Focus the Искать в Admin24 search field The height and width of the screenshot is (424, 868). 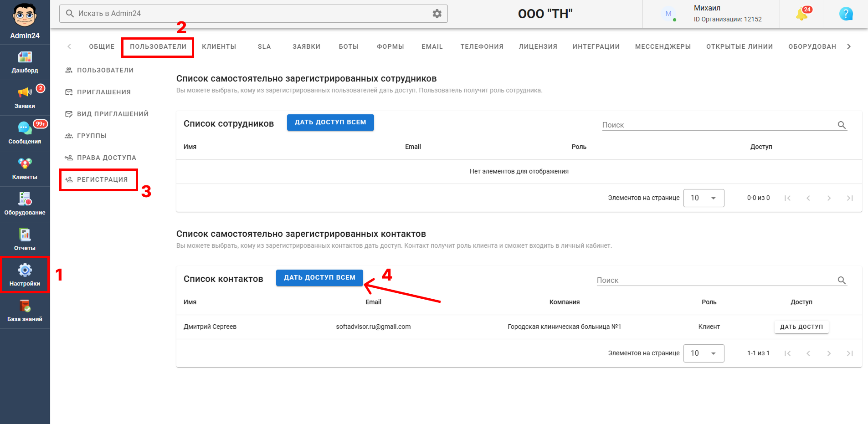pos(253,14)
